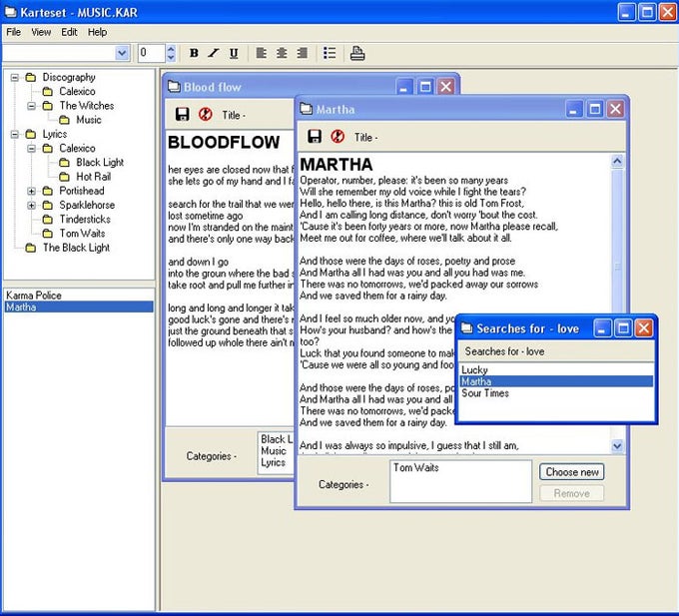Select Sour Times in search results
The height and width of the screenshot is (616, 679).
pyautogui.click(x=556, y=393)
